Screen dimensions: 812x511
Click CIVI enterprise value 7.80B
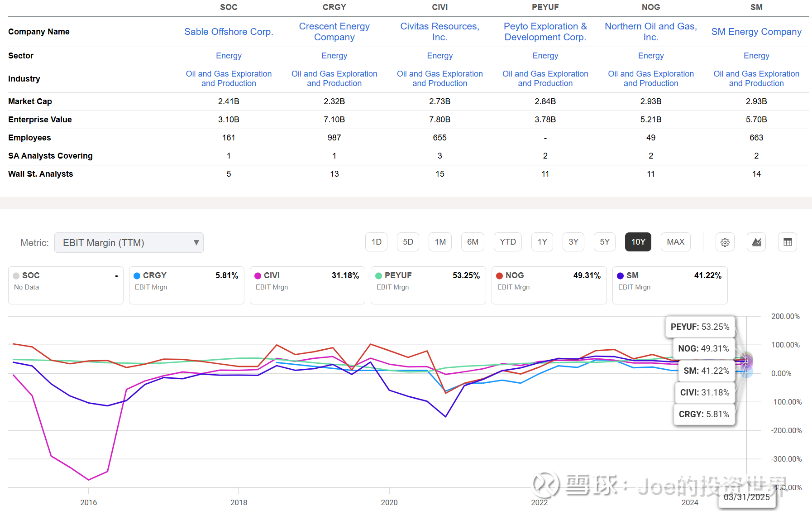tap(440, 120)
